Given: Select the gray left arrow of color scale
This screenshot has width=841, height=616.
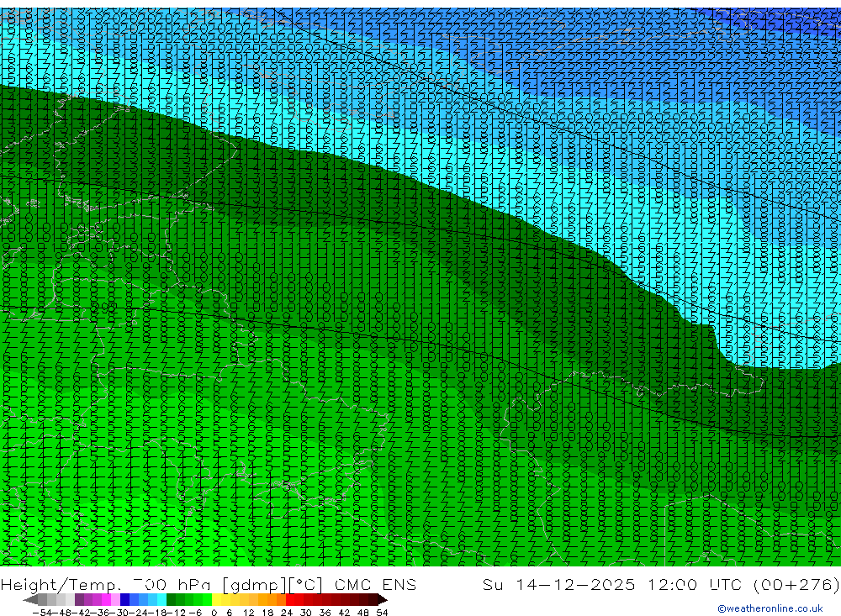Looking at the screenshot, I should [31, 599].
